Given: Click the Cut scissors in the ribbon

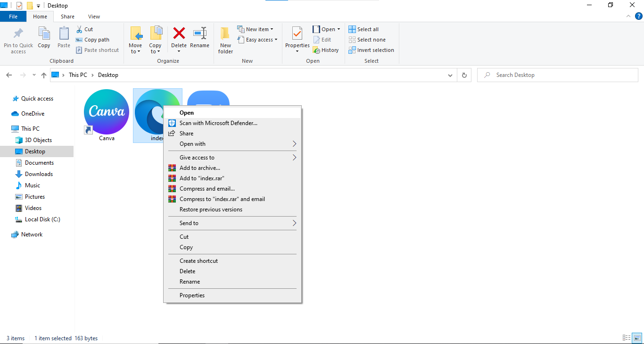Looking at the screenshot, I should pyautogui.click(x=79, y=29).
